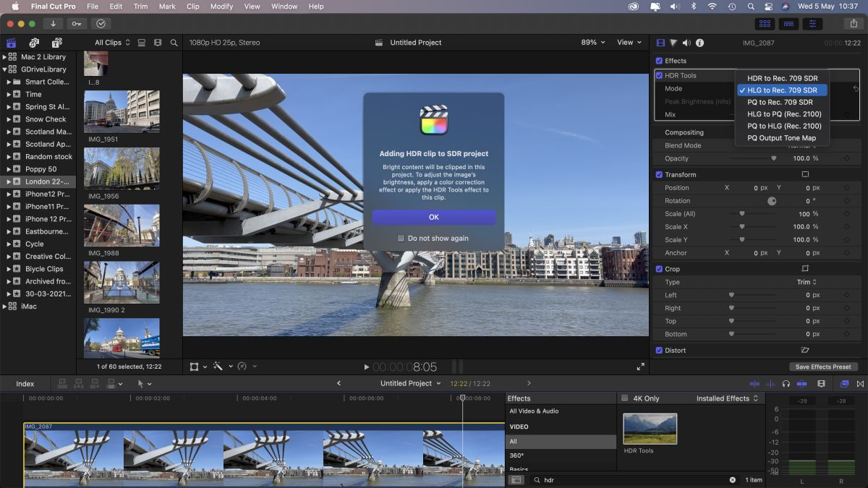
Task: Show the Libraries sidebar clapperboard icon
Action: click(x=11, y=43)
